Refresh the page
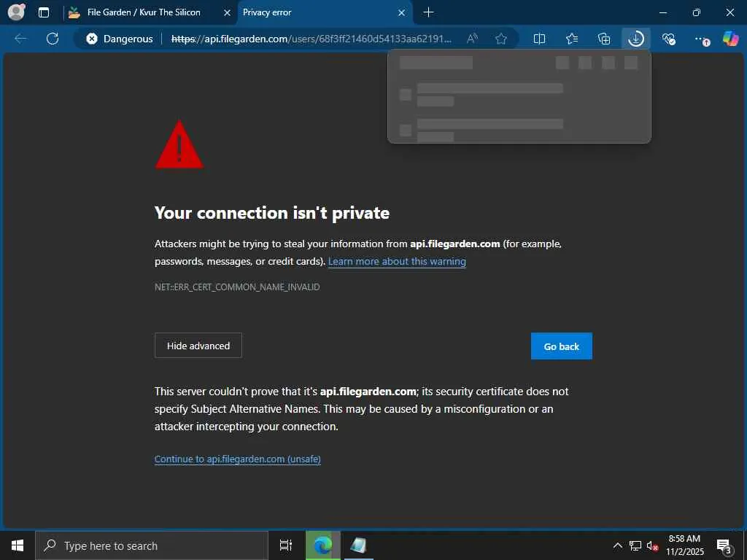 [x=53, y=39]
